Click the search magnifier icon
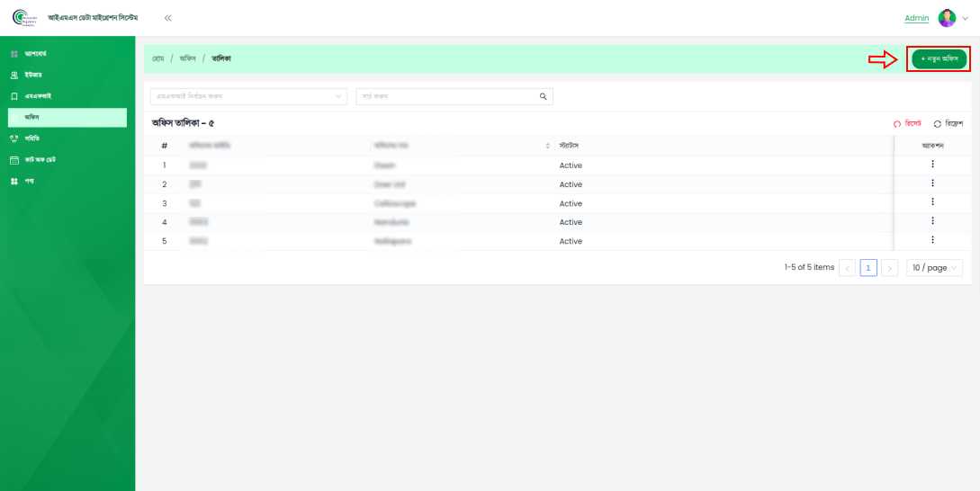The height and width of the screenshot is (491, 980). coord(543,96)
